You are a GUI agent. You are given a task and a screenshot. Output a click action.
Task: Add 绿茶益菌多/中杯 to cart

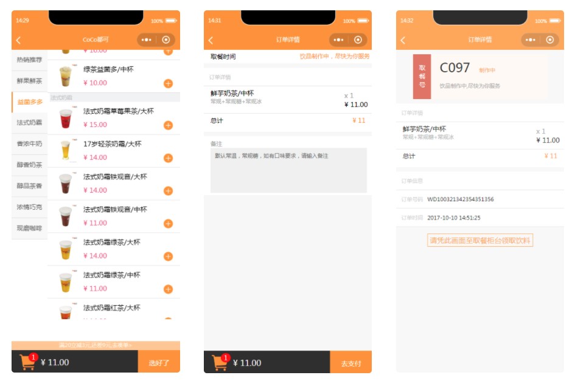pyautogui.click(x=168, y=83)
